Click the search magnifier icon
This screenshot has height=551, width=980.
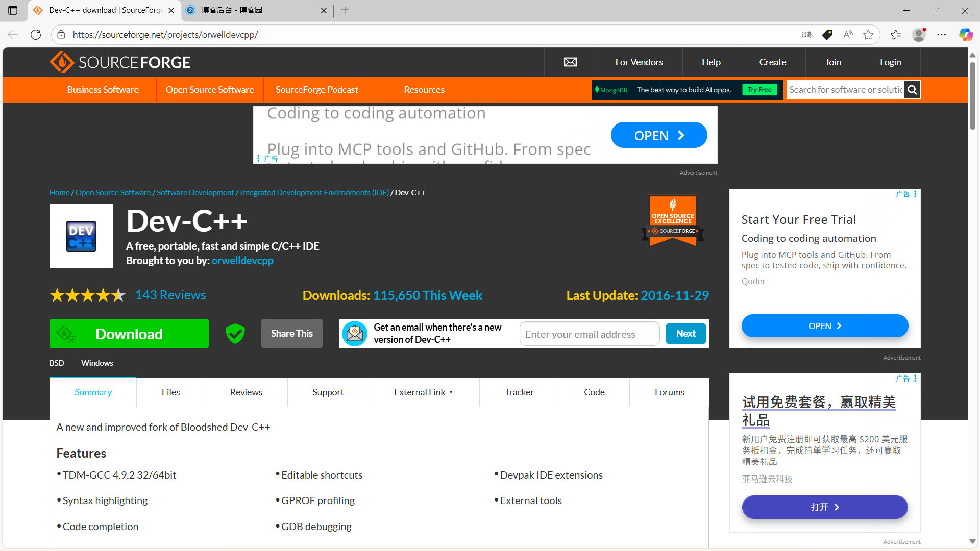click(912, 90)
